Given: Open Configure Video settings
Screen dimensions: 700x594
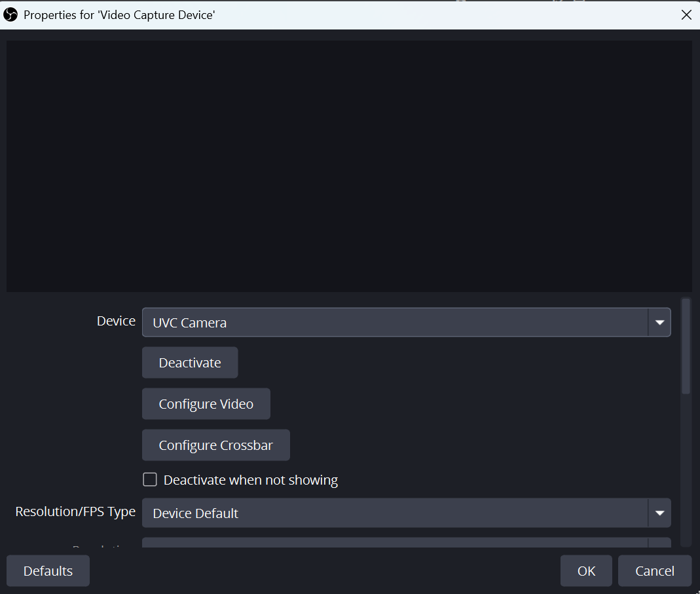Looking at the screenshot, I should point(206,404).
